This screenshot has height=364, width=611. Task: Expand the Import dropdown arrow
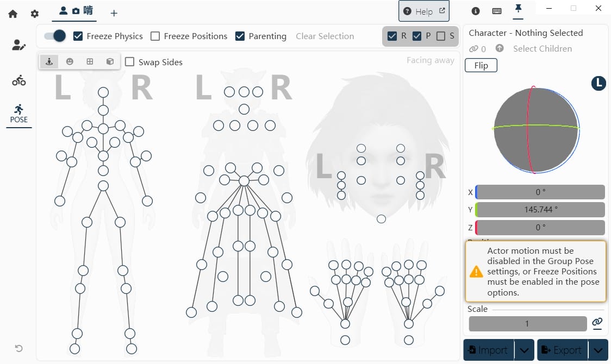click(x=524, y=350)
